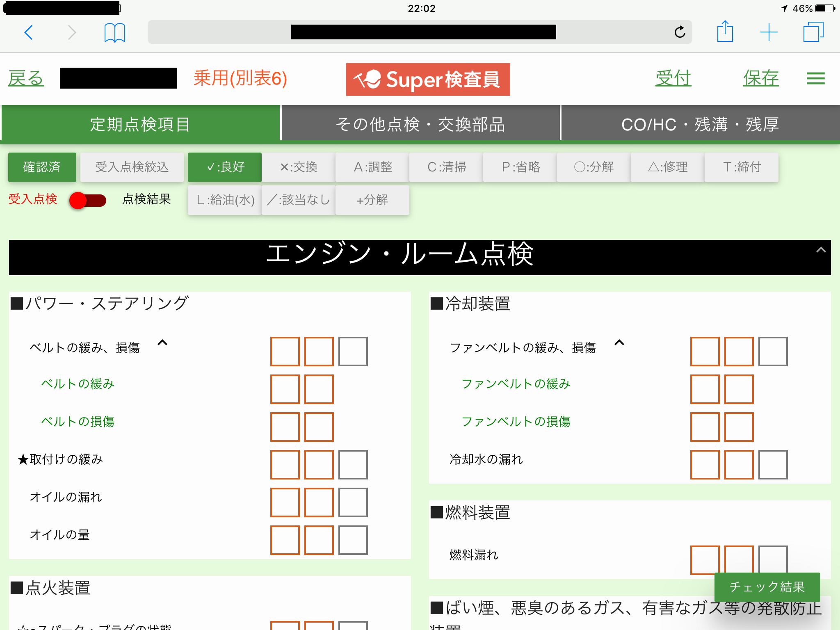Select the △:修理 result option
Screen dimensions: 840x630
coord(668,167)
